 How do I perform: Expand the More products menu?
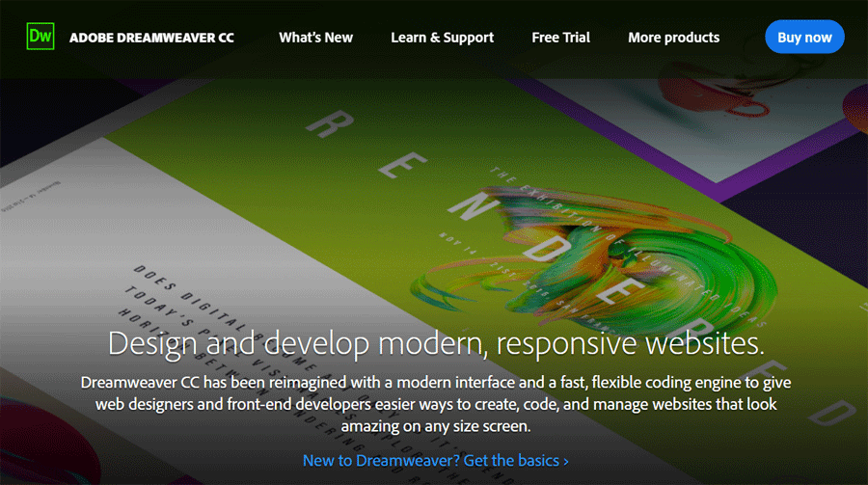673,38
